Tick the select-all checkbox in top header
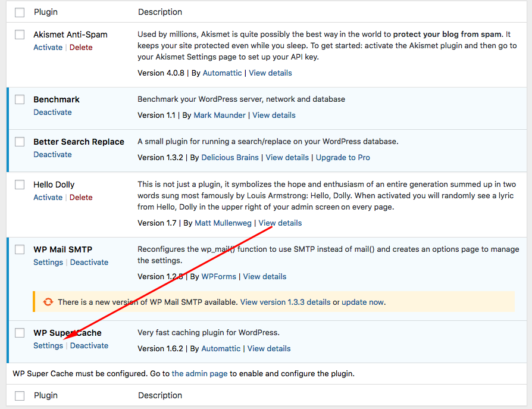Image resolution: width=532 pixels, height=409 pixels. point(20,13)
